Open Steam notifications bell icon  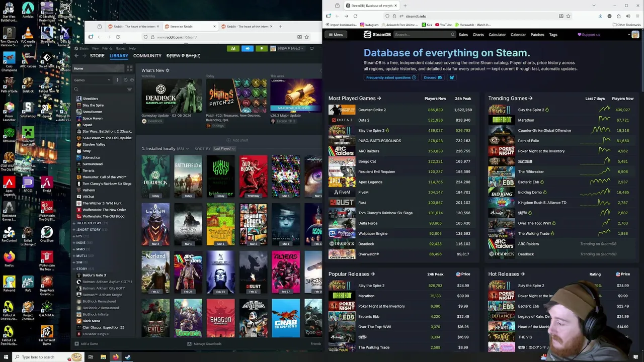point(261,48)
